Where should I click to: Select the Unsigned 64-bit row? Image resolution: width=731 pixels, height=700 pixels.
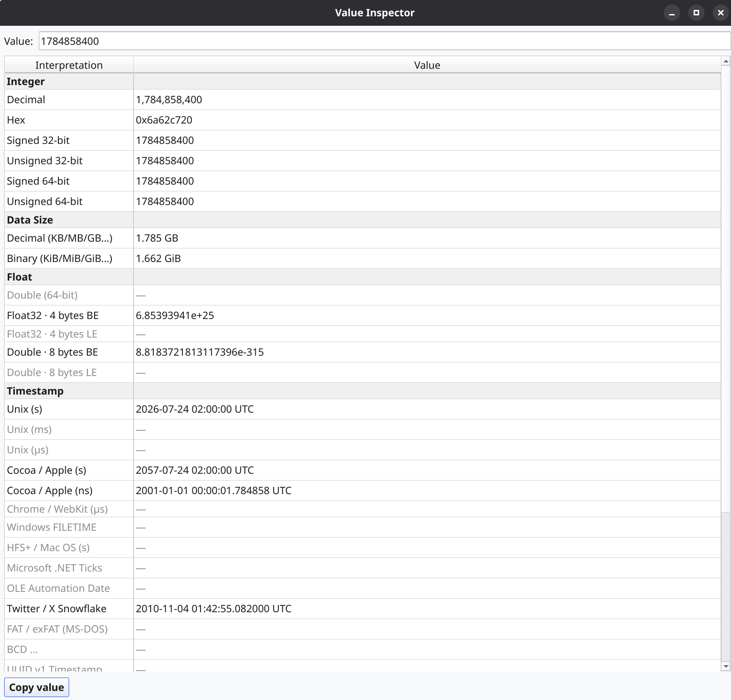[x=363, y=201]
